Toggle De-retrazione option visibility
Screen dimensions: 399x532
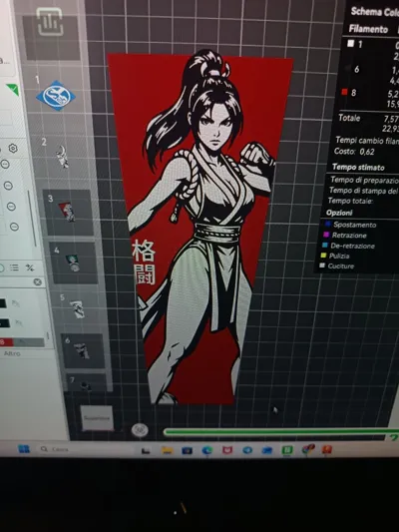pos(348,246)
